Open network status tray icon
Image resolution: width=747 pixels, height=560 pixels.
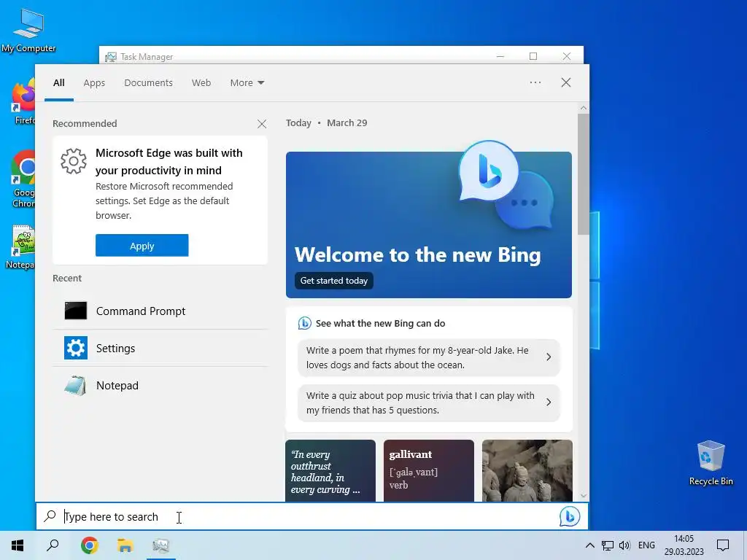[608, 545]
